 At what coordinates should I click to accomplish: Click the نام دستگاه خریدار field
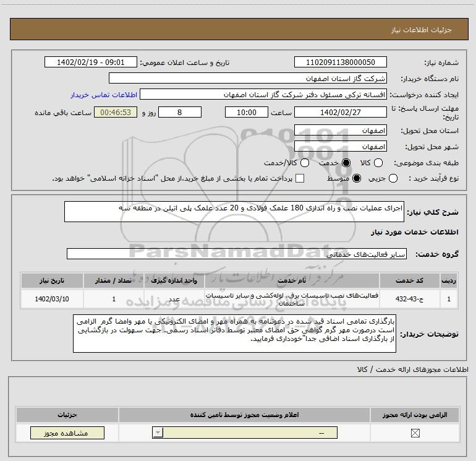tap(248, 79)
